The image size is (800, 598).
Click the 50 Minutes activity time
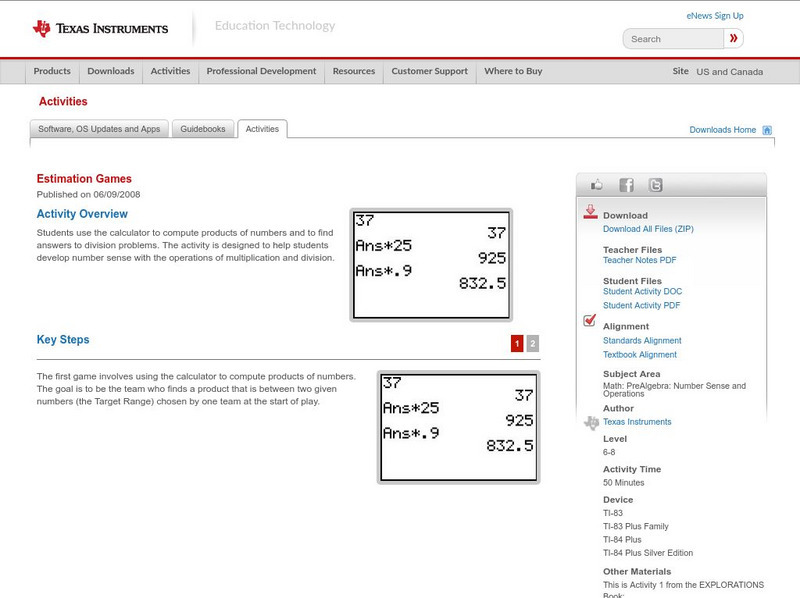623,483
